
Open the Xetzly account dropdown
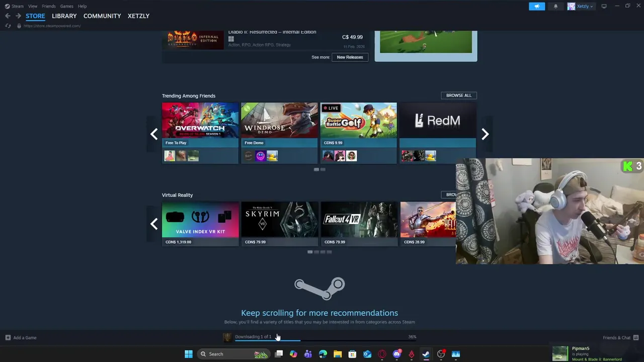580,6
